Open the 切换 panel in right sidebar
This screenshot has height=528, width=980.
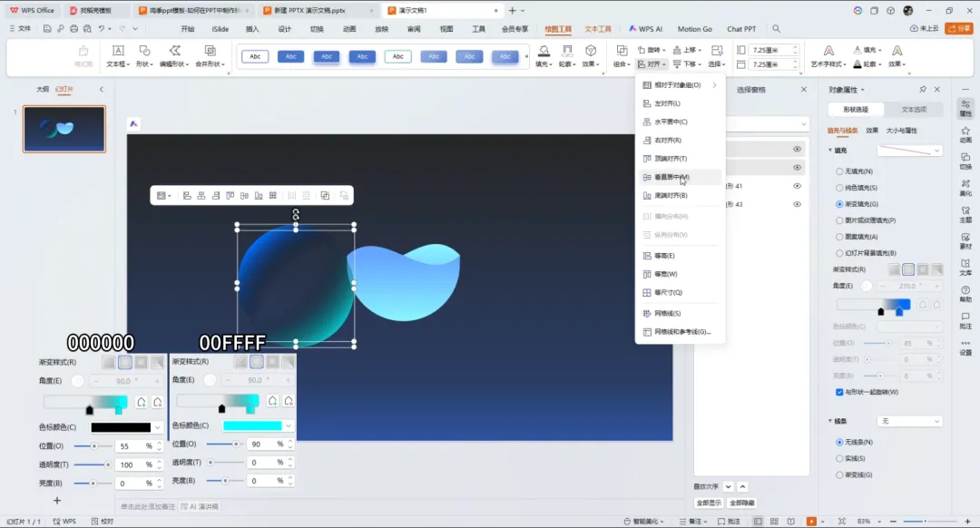[965, 161]
